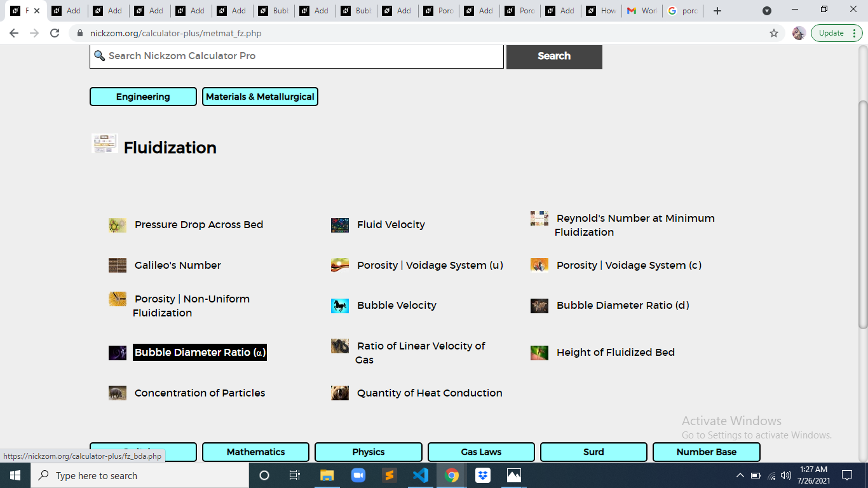Image resolution: width=868 pixels, height=488 pixels.
Task: Click the Materials & Metallurgical button
Action: coord(260,97)
